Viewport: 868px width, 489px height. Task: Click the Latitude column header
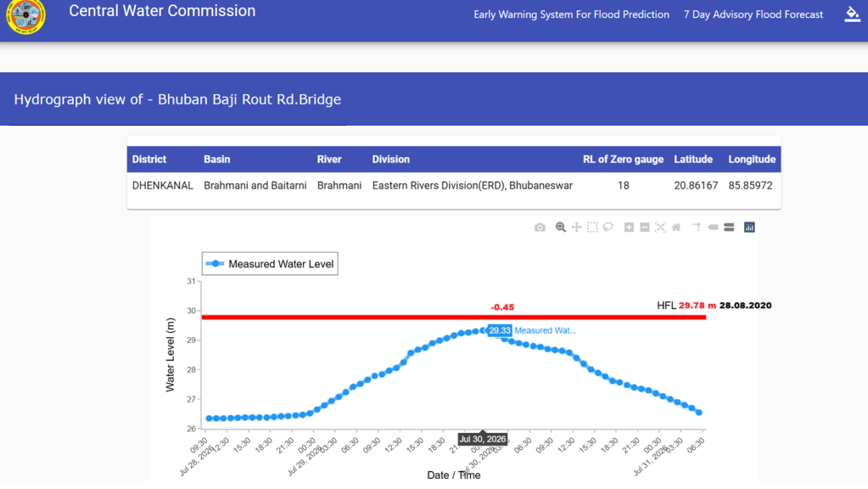click(x=693, y=160)
